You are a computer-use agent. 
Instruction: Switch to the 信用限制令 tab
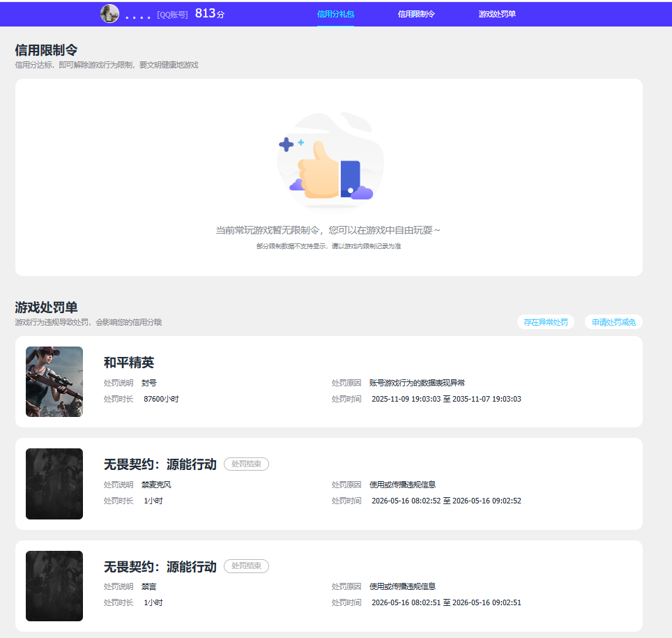click(416, 14)
